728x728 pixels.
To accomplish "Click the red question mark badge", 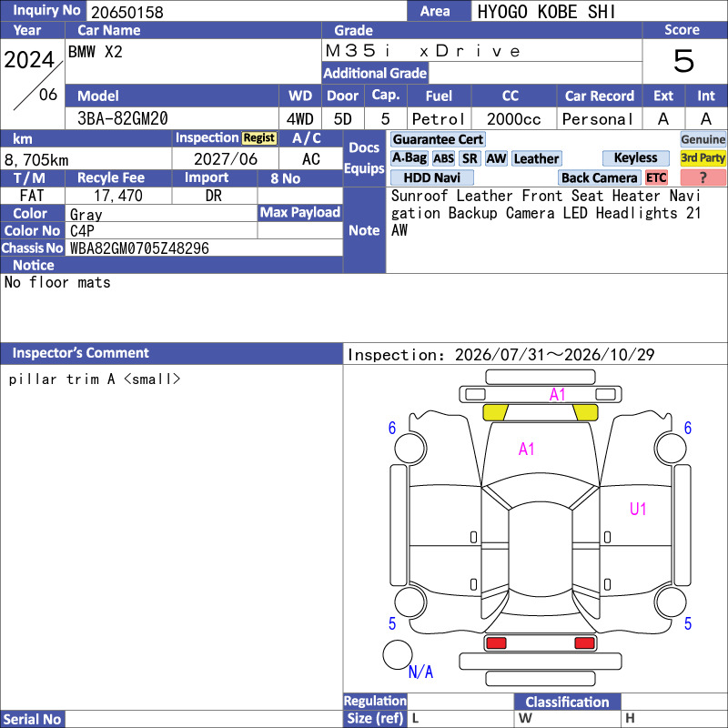I will point(703,177).
